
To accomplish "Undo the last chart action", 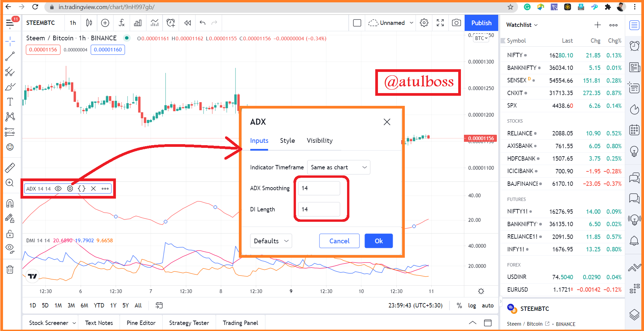I will 203,23.
